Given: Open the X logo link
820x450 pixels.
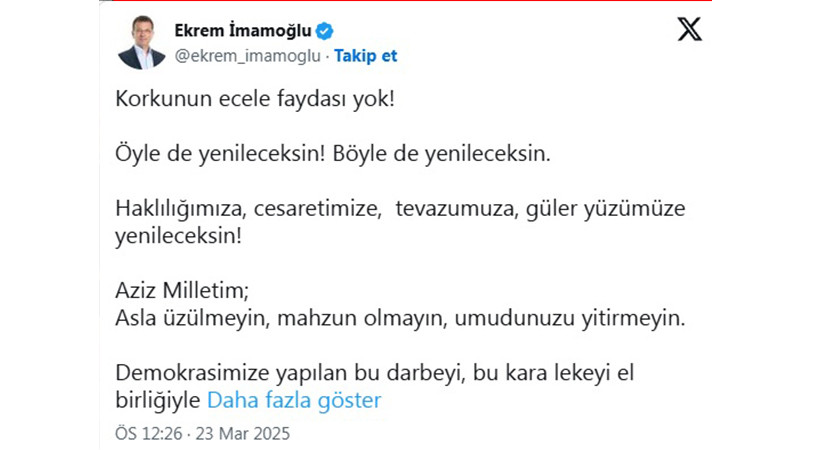Looking at the screenshot, I should click(690, 29).
